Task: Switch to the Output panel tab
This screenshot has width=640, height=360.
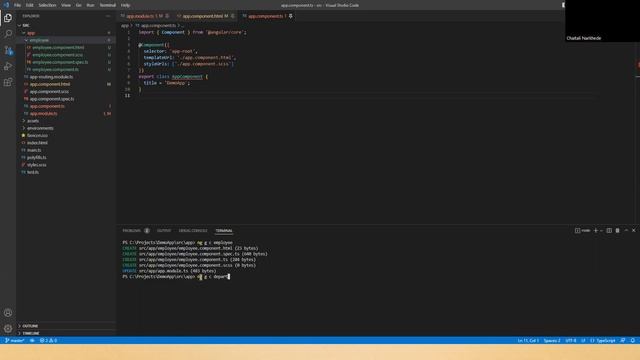Action: click(164, 231)
